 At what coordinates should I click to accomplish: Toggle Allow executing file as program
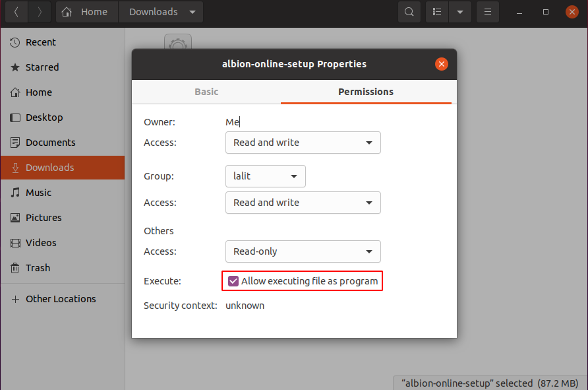(233, 280)
